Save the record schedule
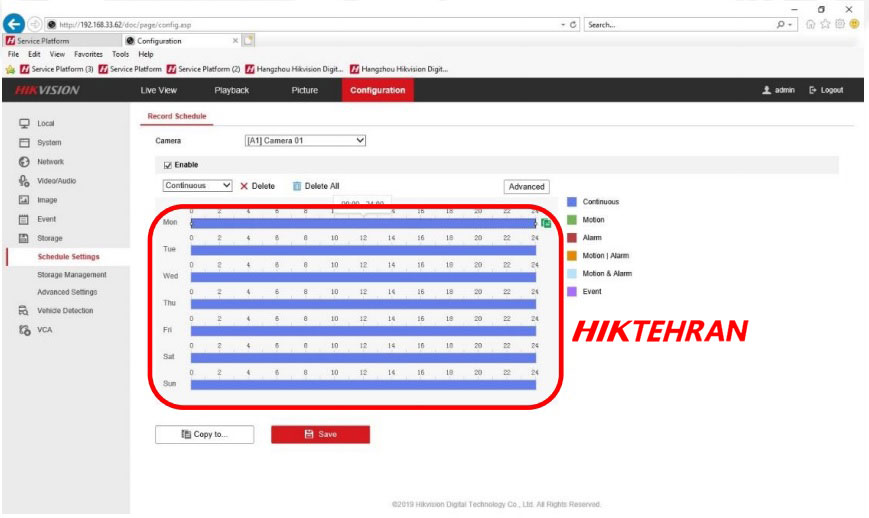The height and width of the screenshot is (518, 869). coord(320,434)
